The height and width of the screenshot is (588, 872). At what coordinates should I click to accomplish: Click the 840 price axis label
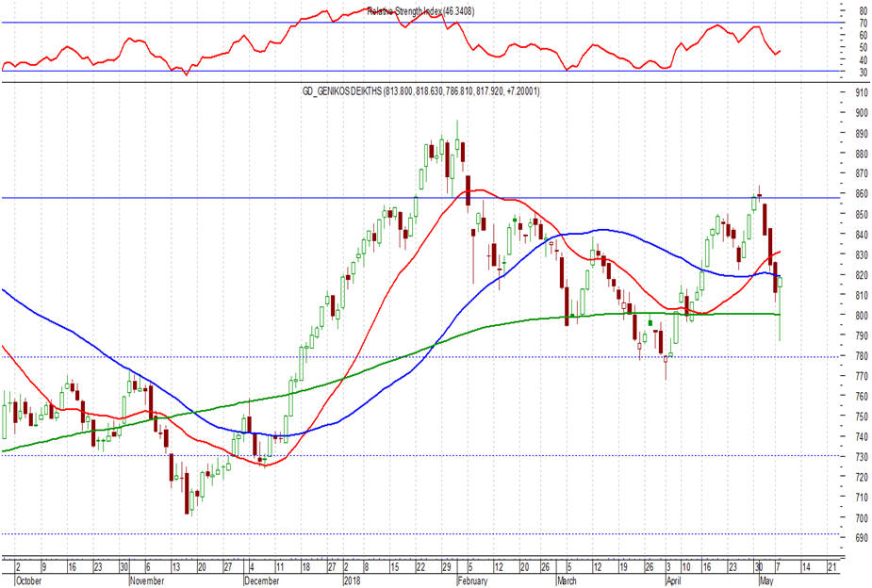(x=863, y=235)
